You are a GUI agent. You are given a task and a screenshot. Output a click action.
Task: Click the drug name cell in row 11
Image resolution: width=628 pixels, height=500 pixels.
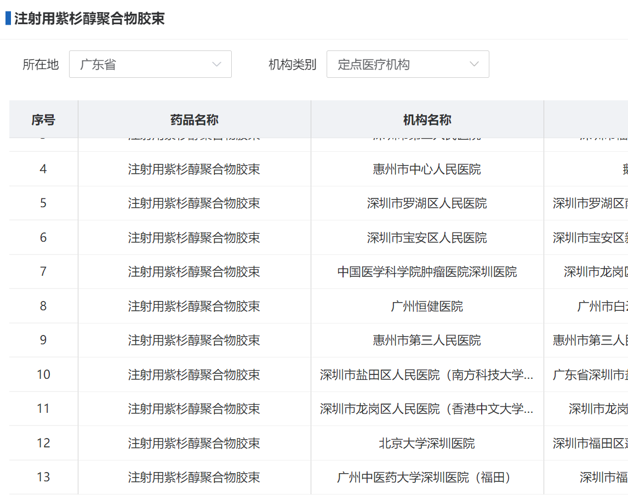(194, 409)
